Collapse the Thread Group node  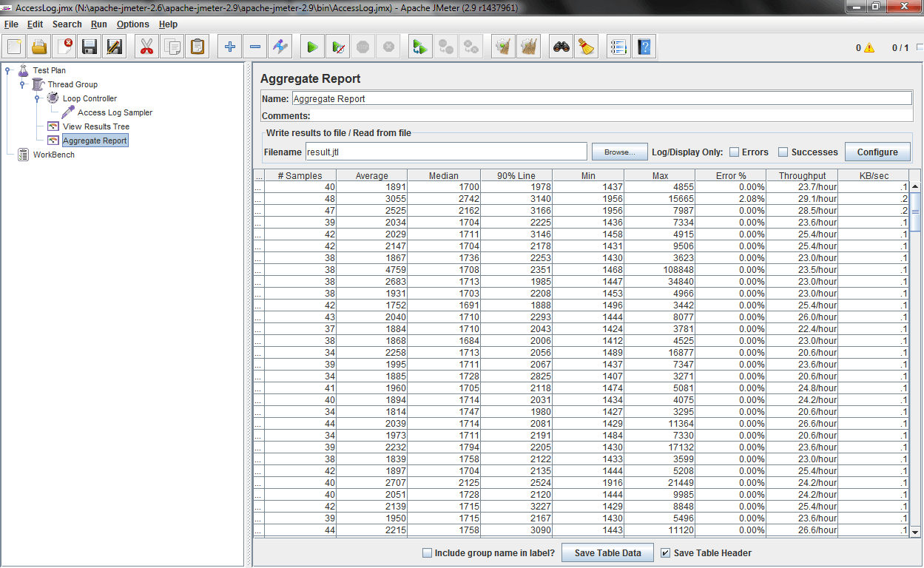coord(23,84)
